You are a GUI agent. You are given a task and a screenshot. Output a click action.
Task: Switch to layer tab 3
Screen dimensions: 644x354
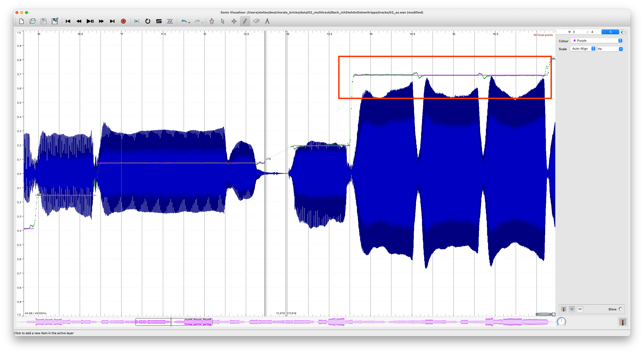[571, 32]
